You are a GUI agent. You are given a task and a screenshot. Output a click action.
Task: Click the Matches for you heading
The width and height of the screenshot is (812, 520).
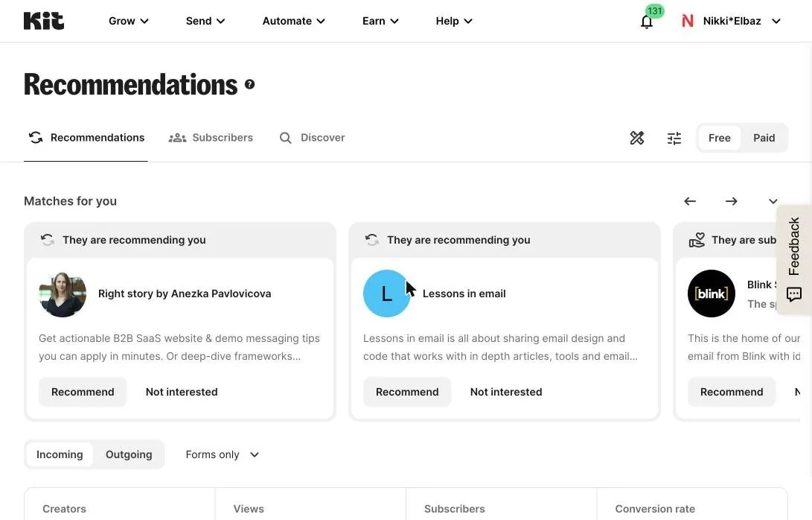click(71, 201)
